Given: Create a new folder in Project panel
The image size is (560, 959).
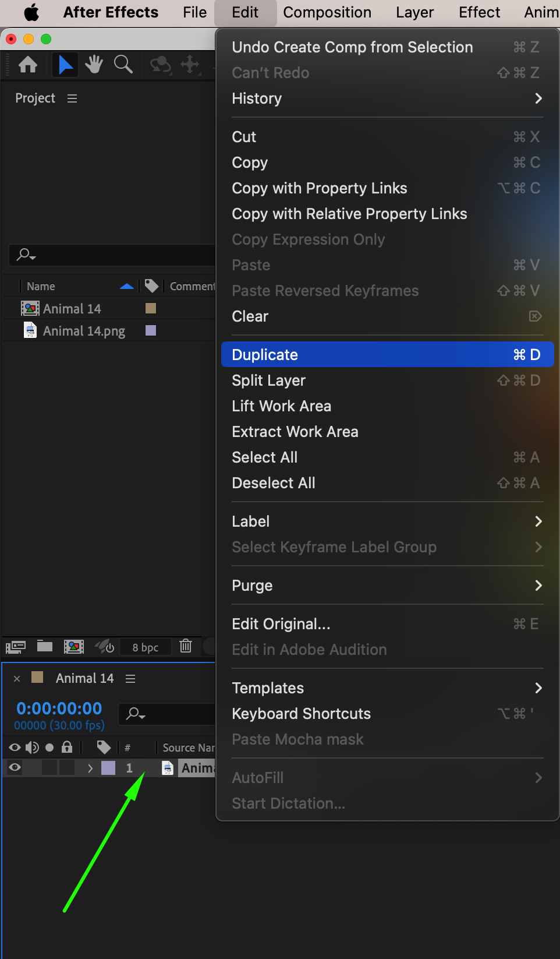Looking at the screenshot, I should pos(45,646).
